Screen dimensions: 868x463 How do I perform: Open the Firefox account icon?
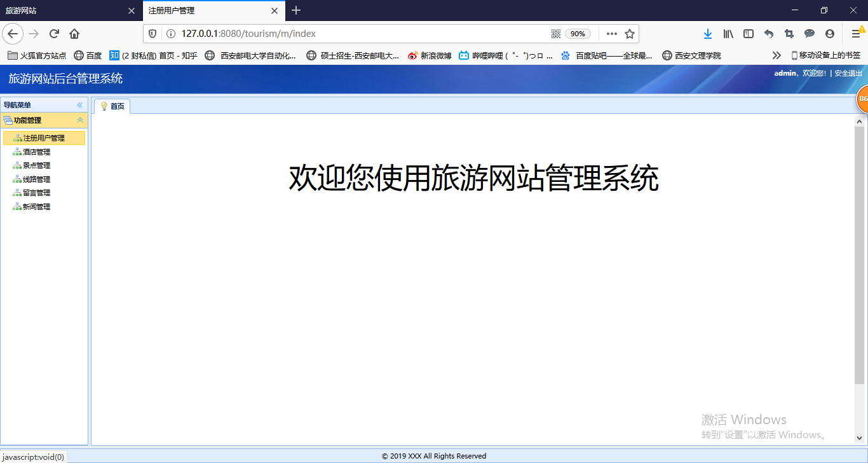[x=830, y=34]
